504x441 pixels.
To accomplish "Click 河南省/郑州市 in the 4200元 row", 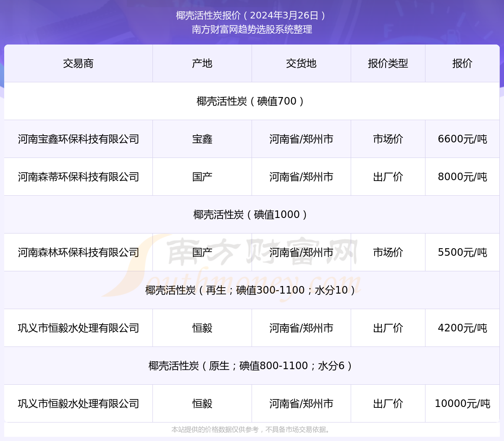I will (301, 328).
